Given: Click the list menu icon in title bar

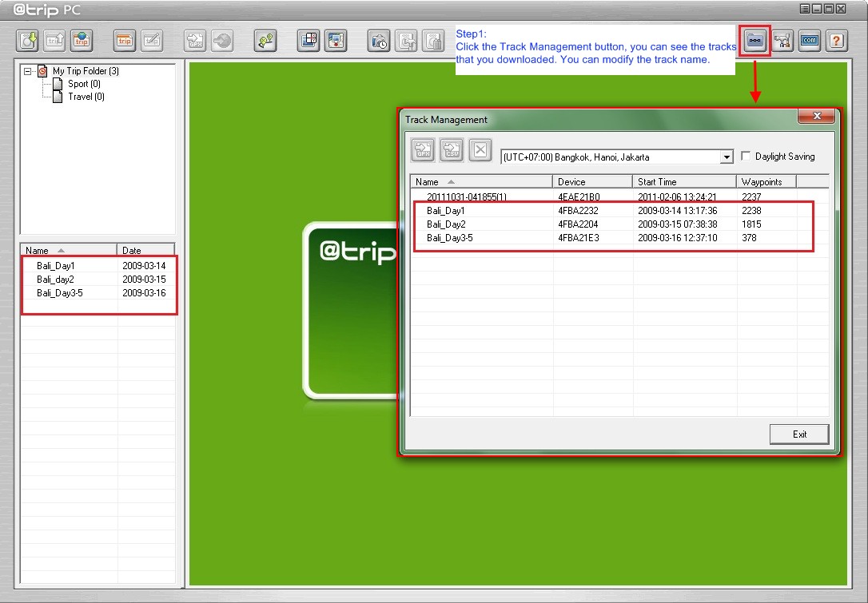Looking at the screenshot, I should [x=805, y=8].
